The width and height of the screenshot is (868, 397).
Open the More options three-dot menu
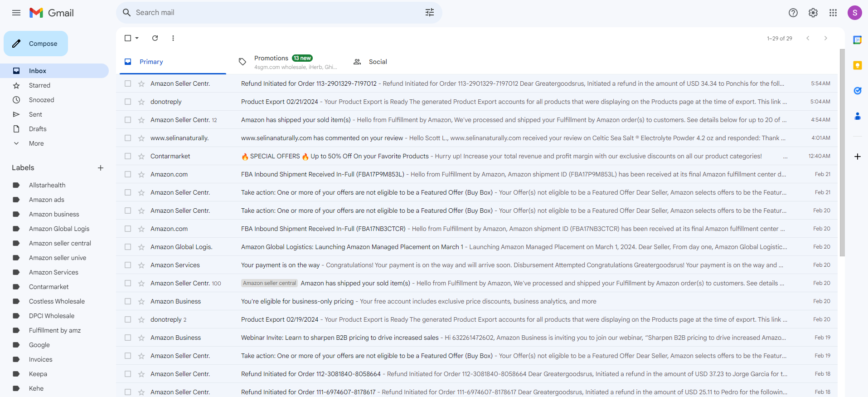173,38
